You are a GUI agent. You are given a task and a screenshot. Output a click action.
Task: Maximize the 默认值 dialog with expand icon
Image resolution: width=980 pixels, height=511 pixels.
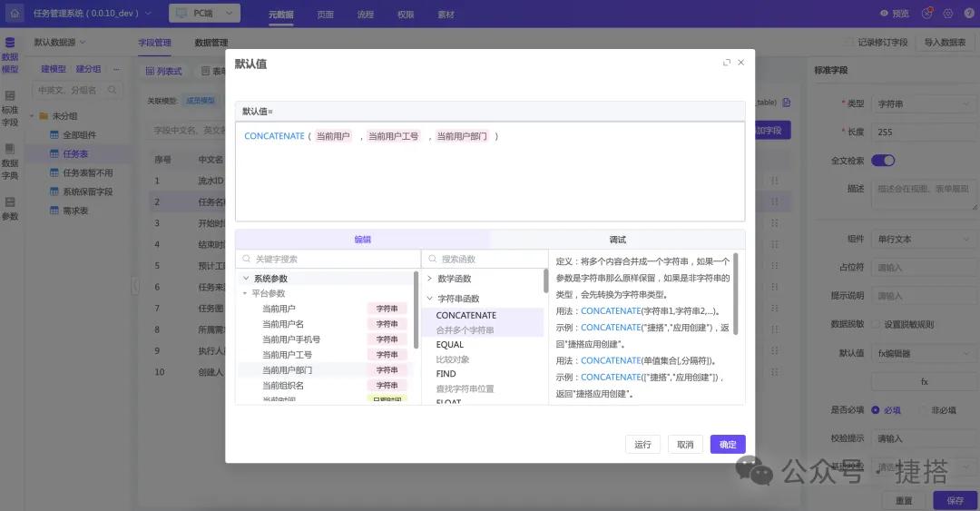tap(727, 63)
